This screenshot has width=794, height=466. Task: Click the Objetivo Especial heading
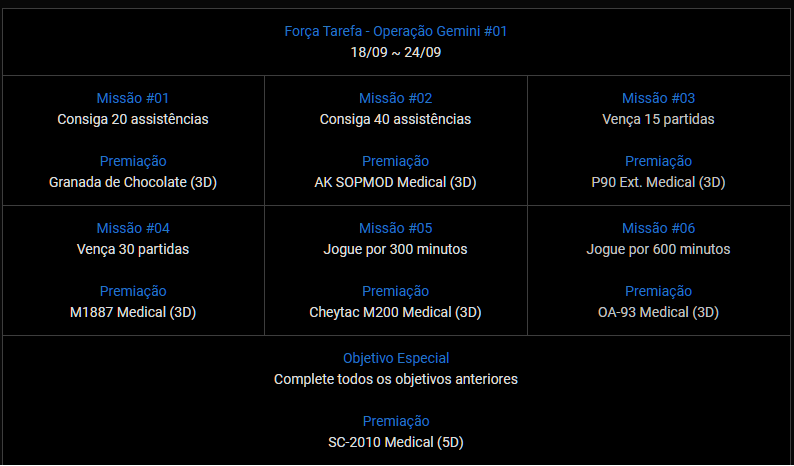[x=395, y=358]
